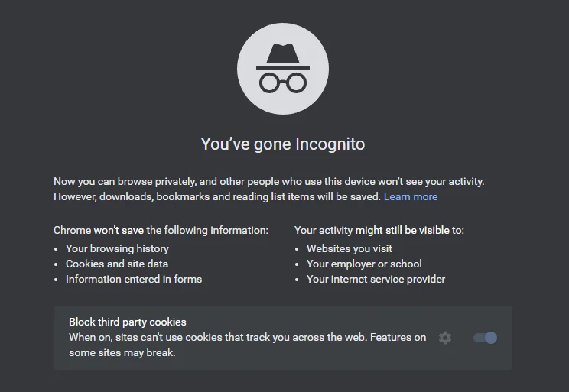Viewport: 569px width, 392px height.
Task: Click the "You've gone Incognito" heading
Action: (x=283, y=144)
